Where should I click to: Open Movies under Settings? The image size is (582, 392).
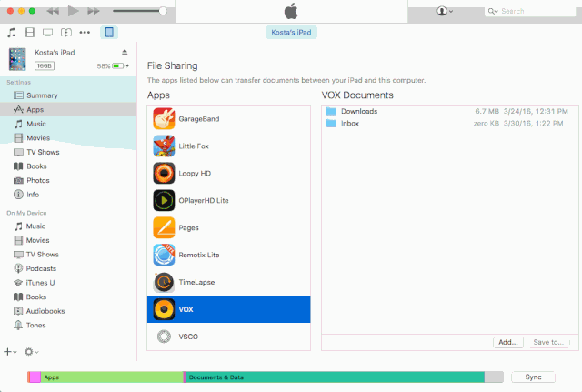click(68, 137)
